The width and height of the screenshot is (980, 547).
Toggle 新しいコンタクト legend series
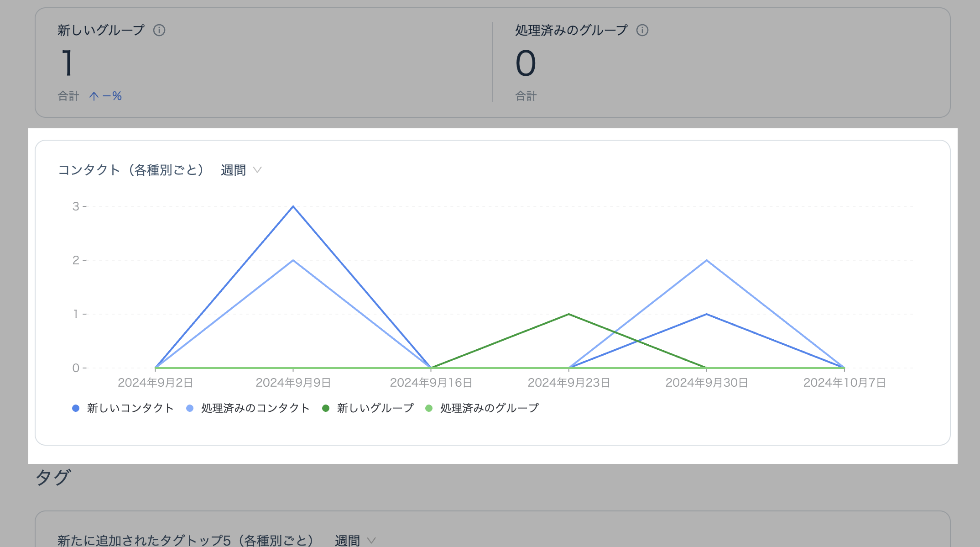click(130, 408)
